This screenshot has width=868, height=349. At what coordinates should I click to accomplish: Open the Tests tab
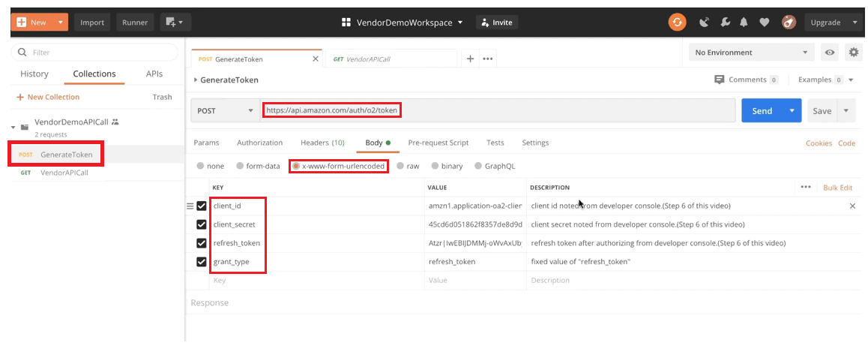pyautogui.click(x=495, y=143)
